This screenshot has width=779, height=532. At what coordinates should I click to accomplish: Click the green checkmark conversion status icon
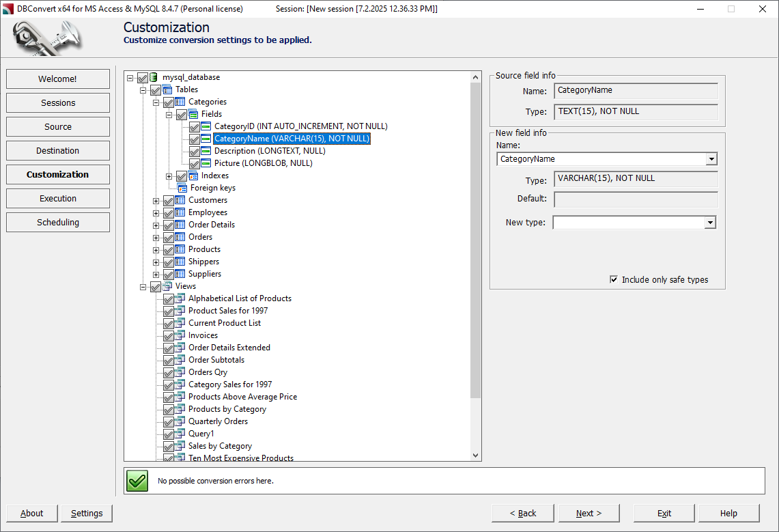(x=136, y=481)
